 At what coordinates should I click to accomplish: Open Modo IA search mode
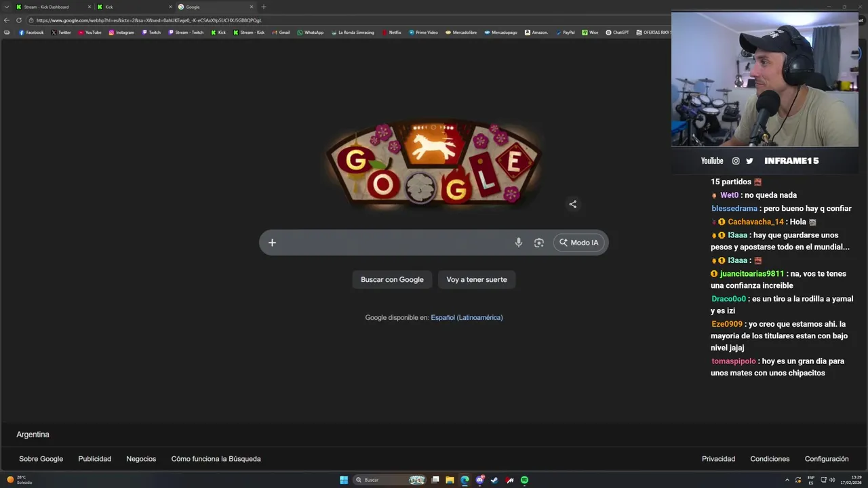click(x=578, y=243)
